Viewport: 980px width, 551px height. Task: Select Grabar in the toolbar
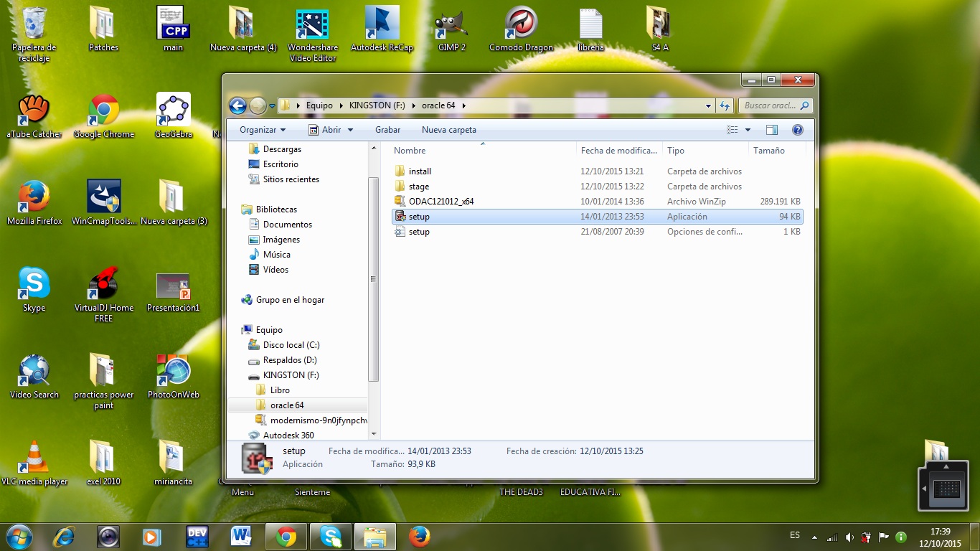point(387,130)
